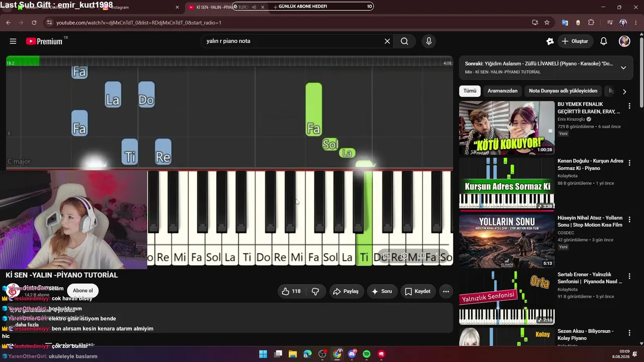Open options for BU YEMEK FENALIK video
The width and height of the screenshot is (644, 362).
[629, 106]
